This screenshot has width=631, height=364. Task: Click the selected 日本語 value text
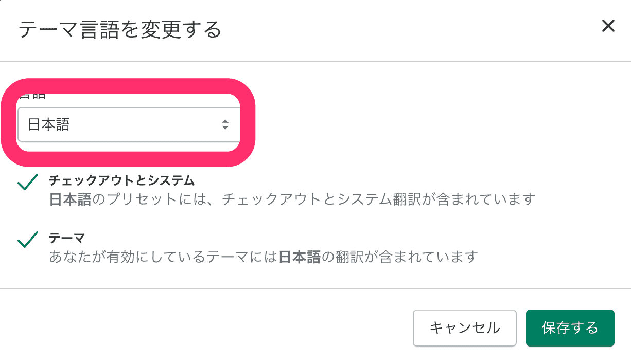point(49,124)
